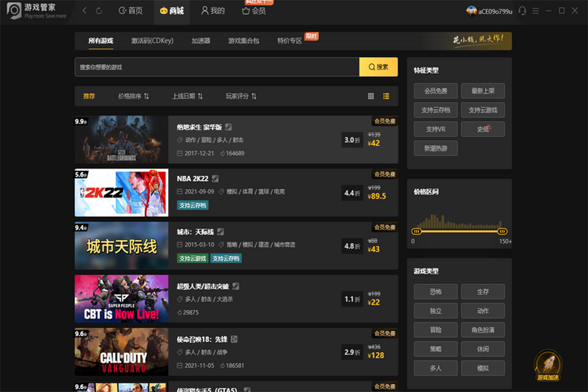Open customer service headset icon
Viewport: 588px width, 392px height.
click(522, 11)
